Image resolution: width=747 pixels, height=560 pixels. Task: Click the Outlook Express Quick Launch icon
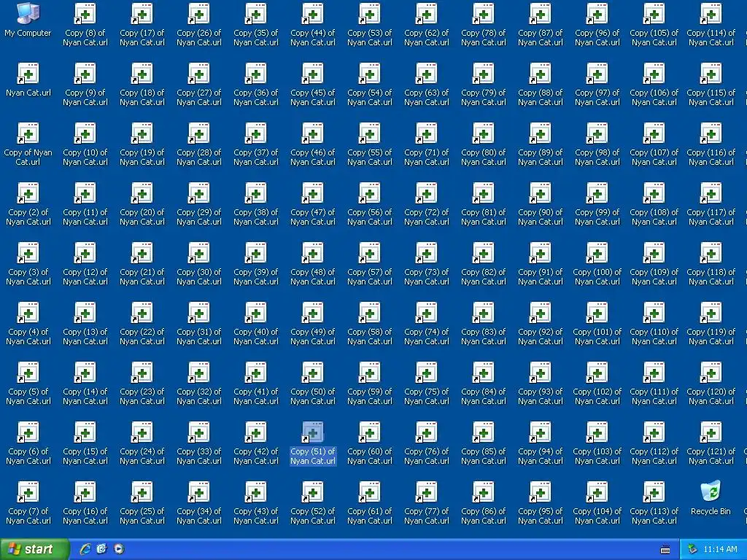pyautogui.click(x=102, y=549)
